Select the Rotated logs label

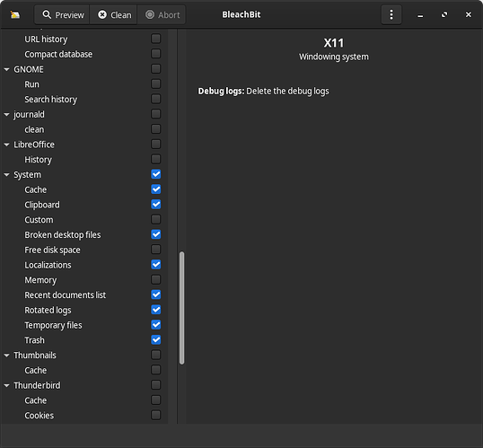(x=48, y=311)
